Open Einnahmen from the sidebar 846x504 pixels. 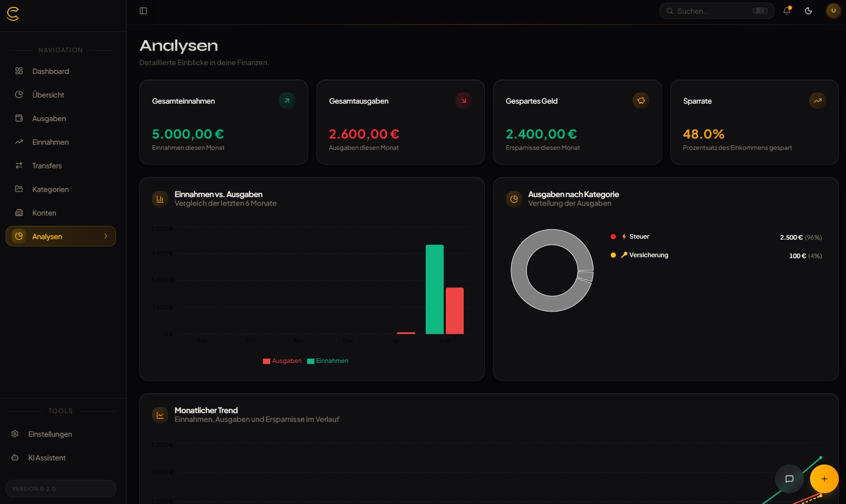(50, 142)
